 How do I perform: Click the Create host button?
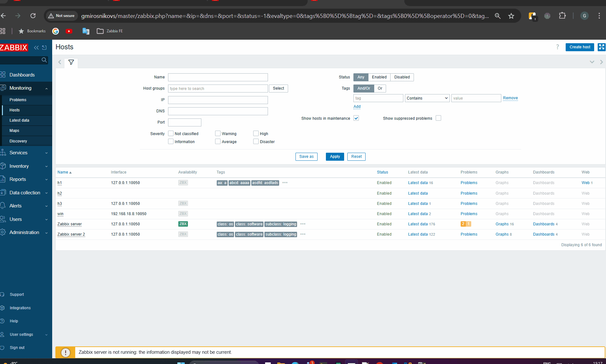tap(579, 47)
